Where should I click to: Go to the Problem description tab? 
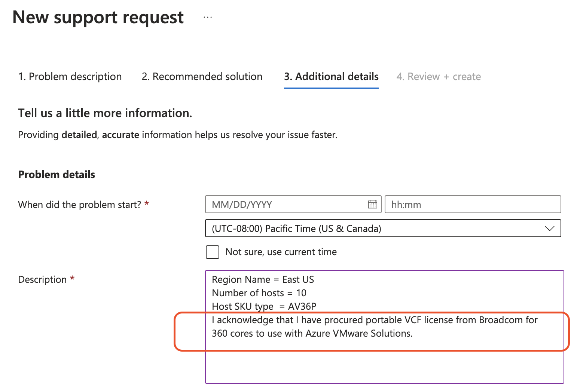click(x=70, y=77)
